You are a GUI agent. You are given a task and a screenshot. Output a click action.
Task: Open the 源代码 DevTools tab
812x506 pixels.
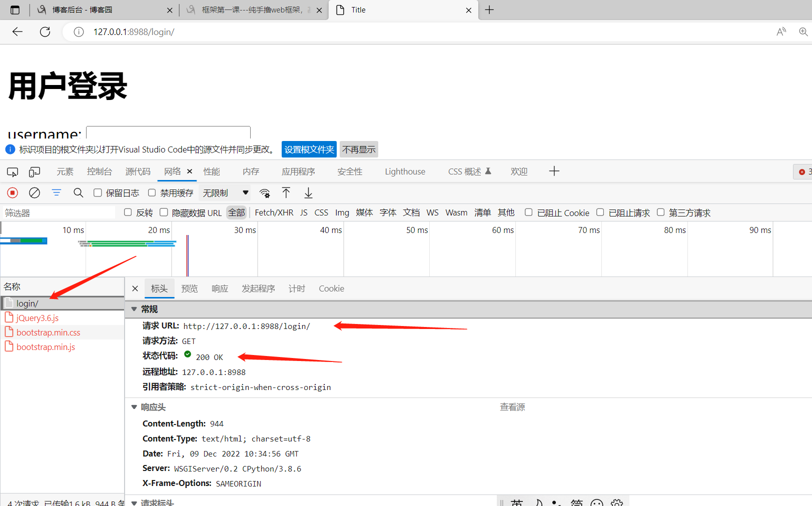click(x=138, y=172)
